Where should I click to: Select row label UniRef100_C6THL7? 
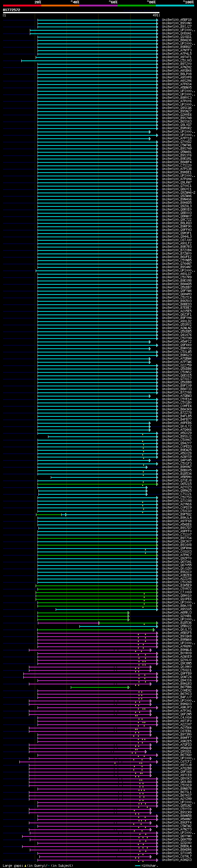pyautogui.click(x=177, y=856)
